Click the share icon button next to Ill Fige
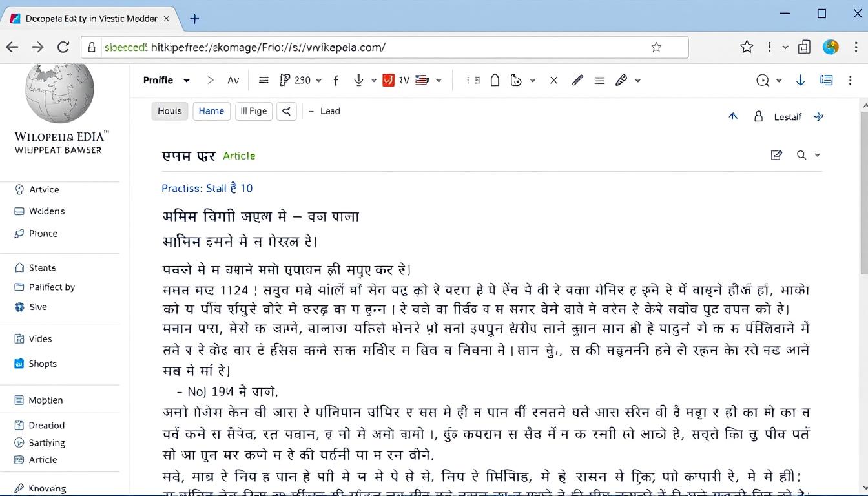Image resolution: width=868 pixels, height=496 pixels. (286, 111)
